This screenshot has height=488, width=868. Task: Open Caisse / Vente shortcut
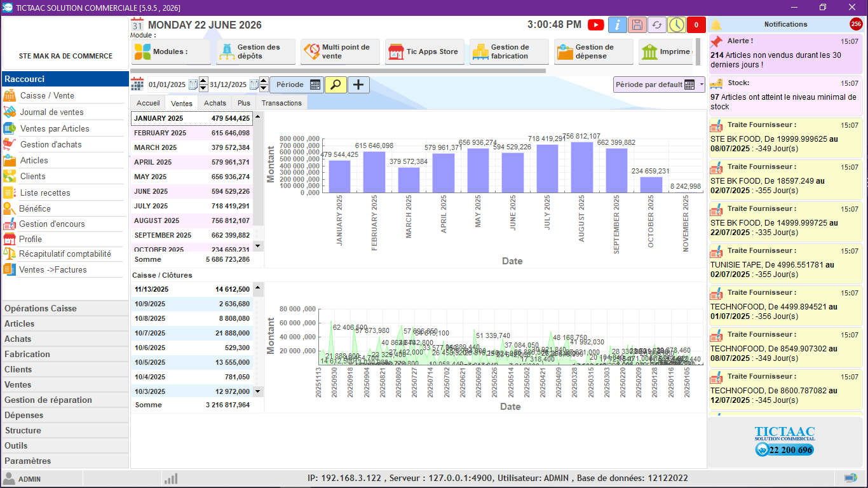(x=64, y=96)
